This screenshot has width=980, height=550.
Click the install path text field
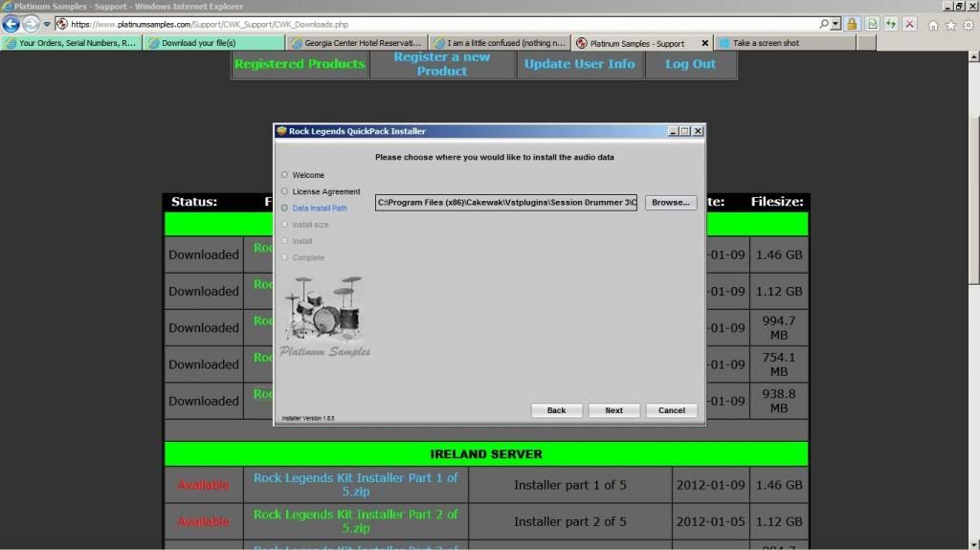505,203
